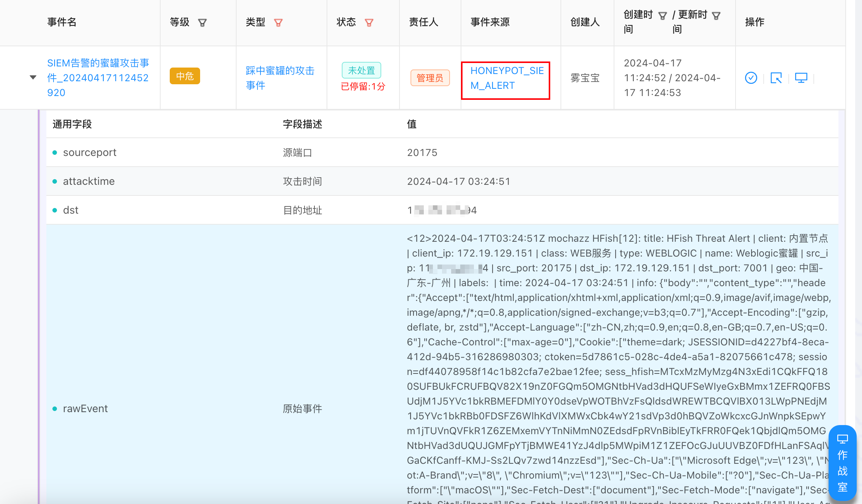Viewport: 862px width, 504px height.
Task: Click the 类型 column red filter icon
Action: click(x=278, y=23)
